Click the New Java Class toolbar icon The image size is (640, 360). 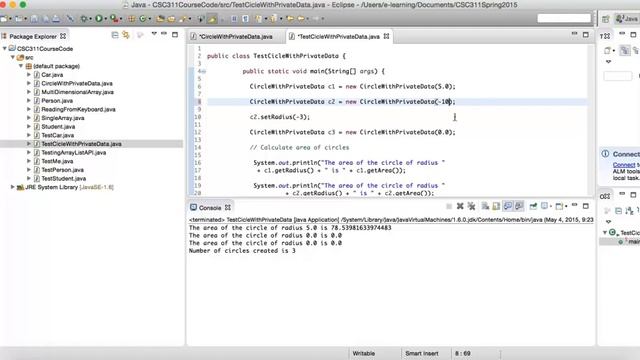pyautogui.click(x=142, y=19)
